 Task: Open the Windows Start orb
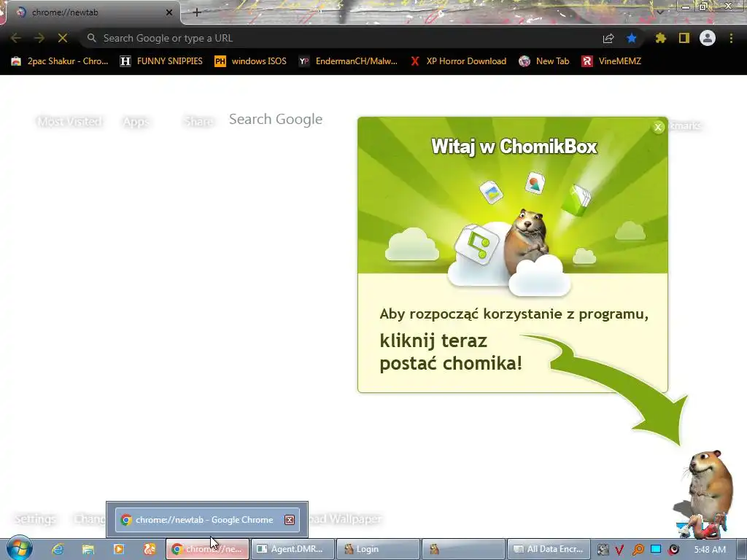tap(19, 548)
